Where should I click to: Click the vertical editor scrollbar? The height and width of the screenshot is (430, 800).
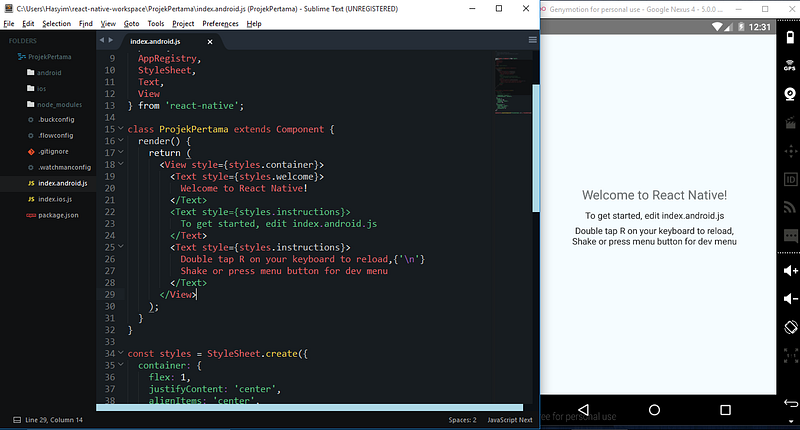pyautogui.click(x=536, y=148)
